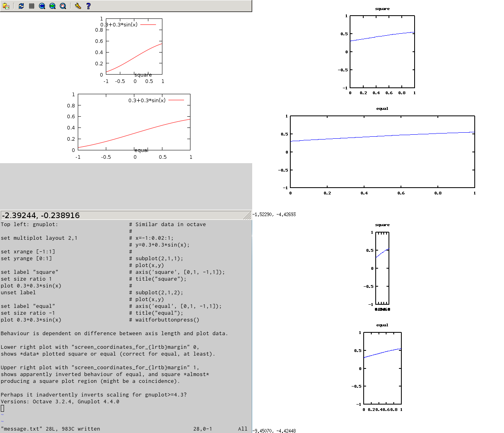Click the Replot refresh icon
Image resolution: width=504 pixels, height=433 pixels.
pos(21,6)
